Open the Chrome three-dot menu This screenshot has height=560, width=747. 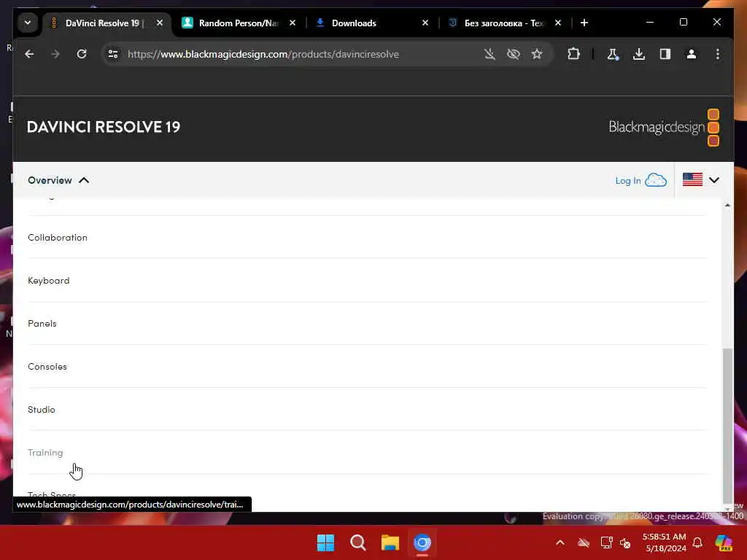point(718,54)
